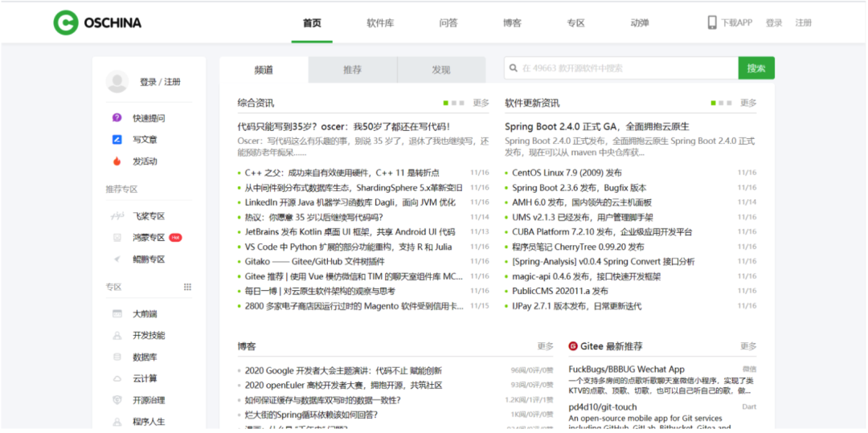Open pd4d10/git-touch project

click(x=602, y=407)
